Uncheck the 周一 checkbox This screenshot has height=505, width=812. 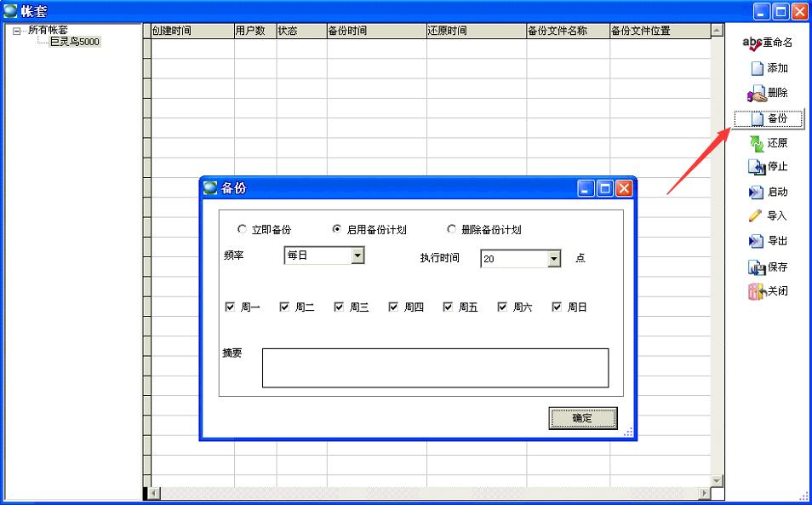pyautogui.click(x=230, y=307)
